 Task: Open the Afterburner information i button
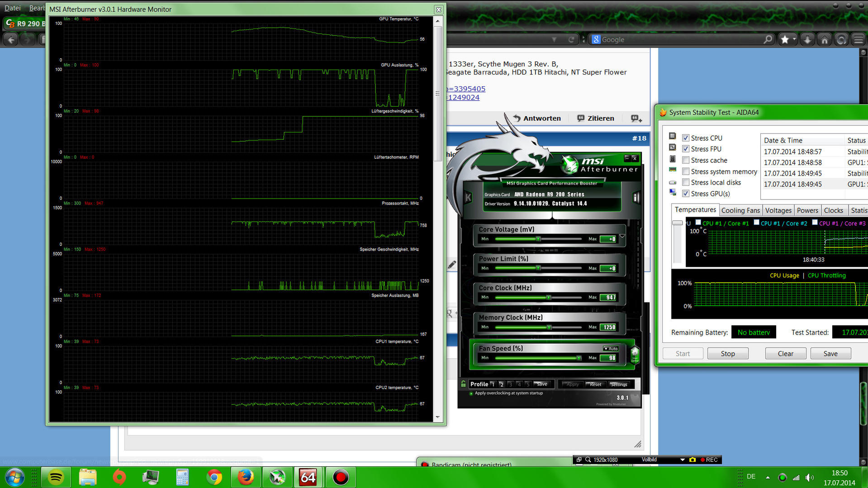pos(636,197)
